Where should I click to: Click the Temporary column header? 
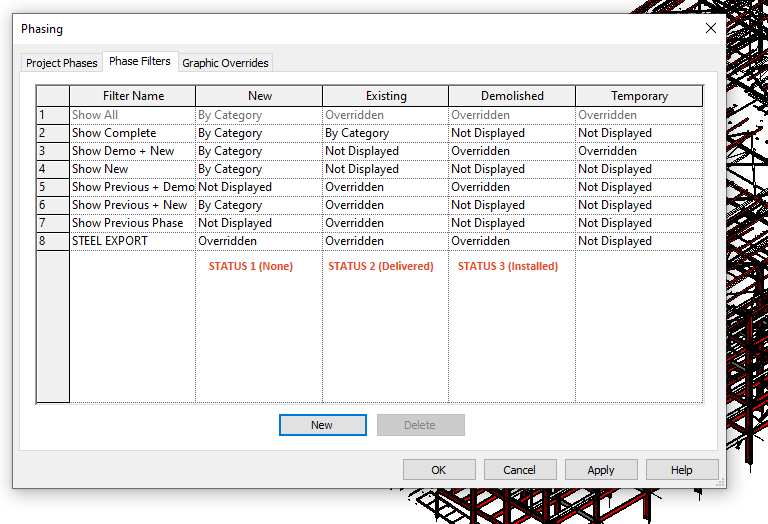click(639, 96)
